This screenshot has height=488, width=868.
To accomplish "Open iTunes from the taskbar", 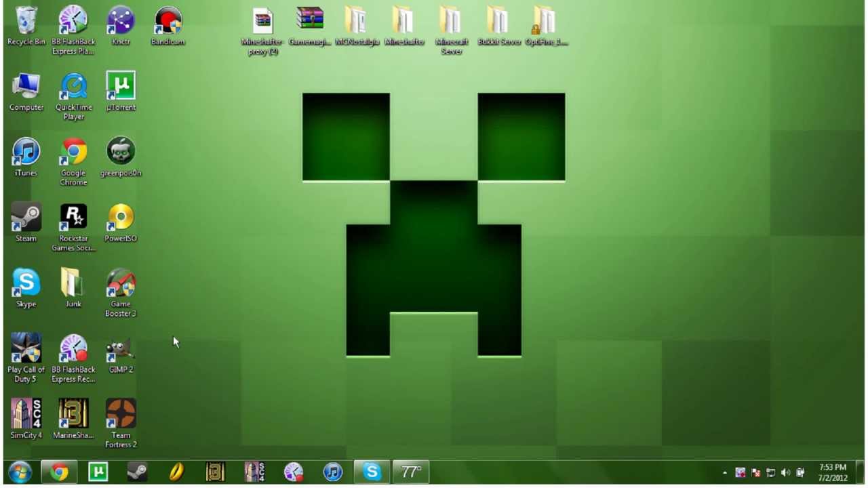I will pyautogui.click(x=332, y=472).
